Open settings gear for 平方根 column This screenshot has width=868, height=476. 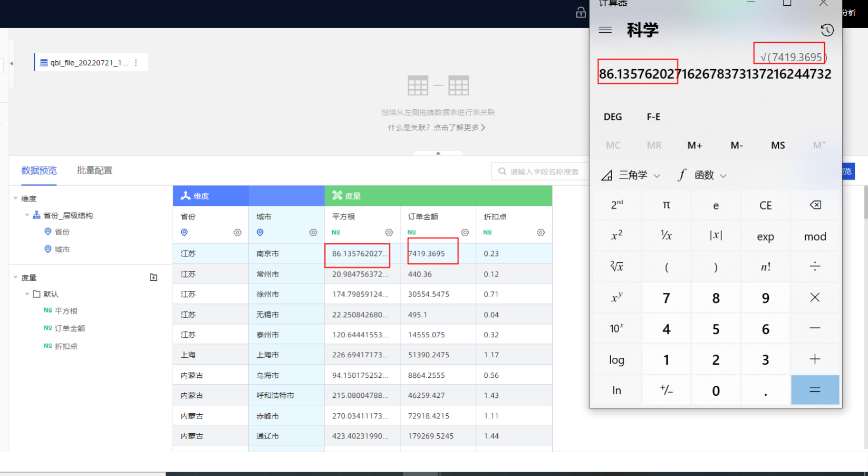point(389,233)
